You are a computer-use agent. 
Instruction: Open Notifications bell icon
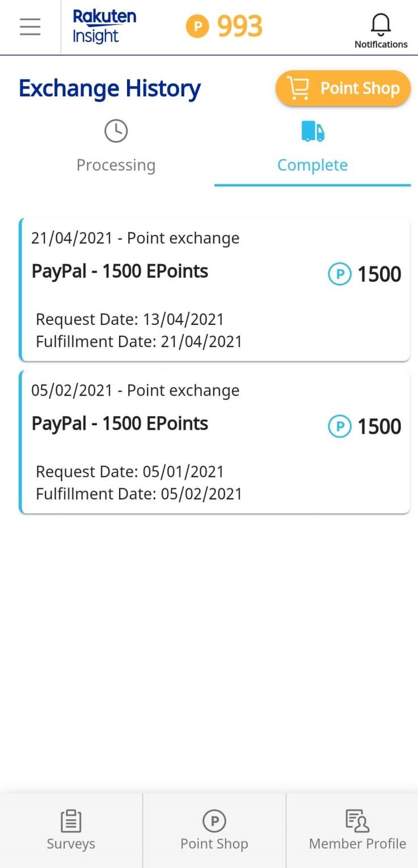pyautogui.click(x=381, y=24)
